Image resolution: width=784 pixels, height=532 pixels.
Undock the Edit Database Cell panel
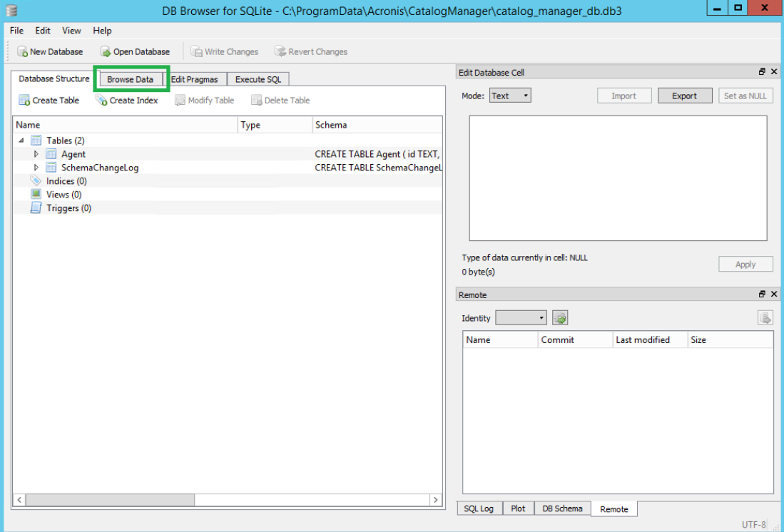pos(762,72)
